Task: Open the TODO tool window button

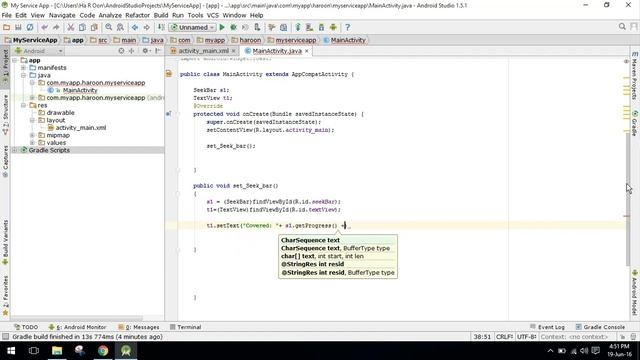Action: [26, 327]
